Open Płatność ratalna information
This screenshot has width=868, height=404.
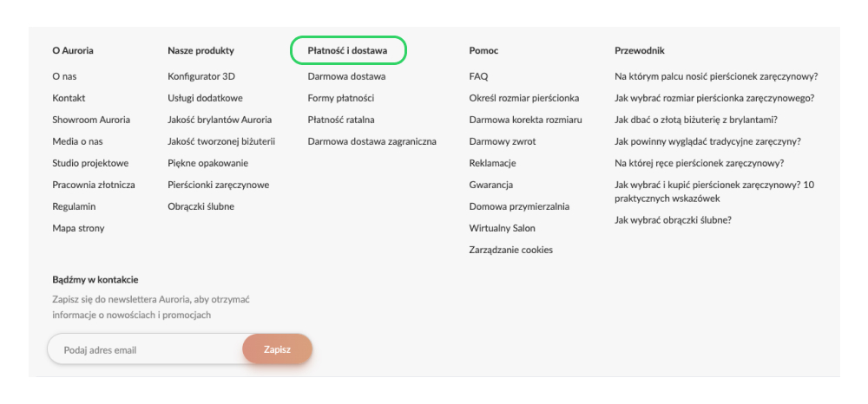click(341, 120)
